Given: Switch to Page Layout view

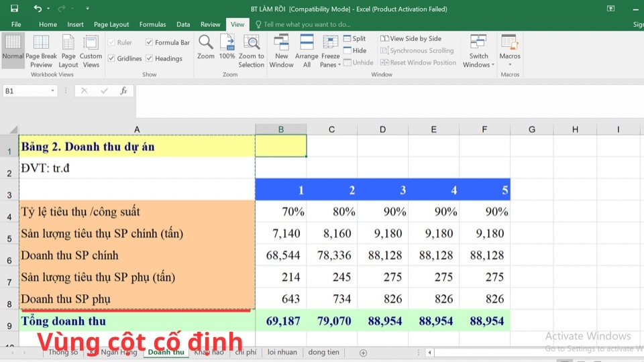Looking at the screenshot, I should point(68,52).
